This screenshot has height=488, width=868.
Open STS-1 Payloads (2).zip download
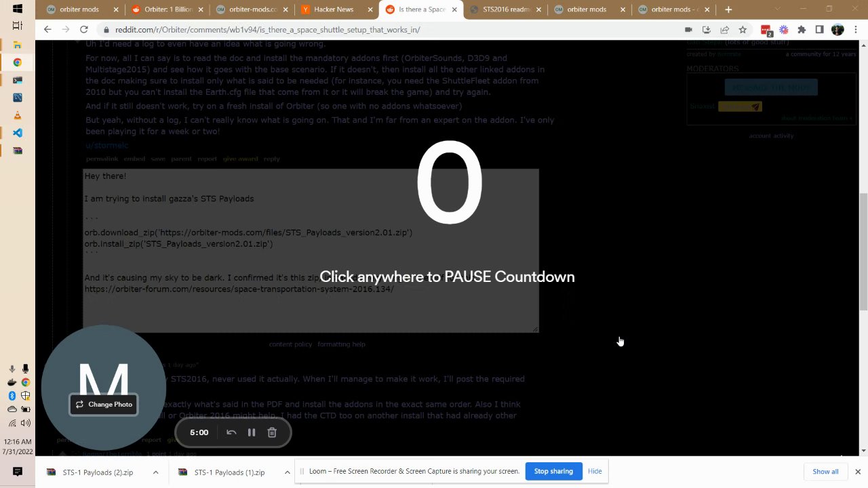coord(98,472)
